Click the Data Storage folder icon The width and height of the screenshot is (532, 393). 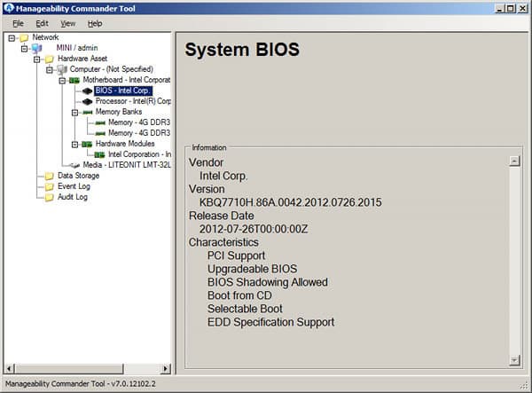[49, 176]
